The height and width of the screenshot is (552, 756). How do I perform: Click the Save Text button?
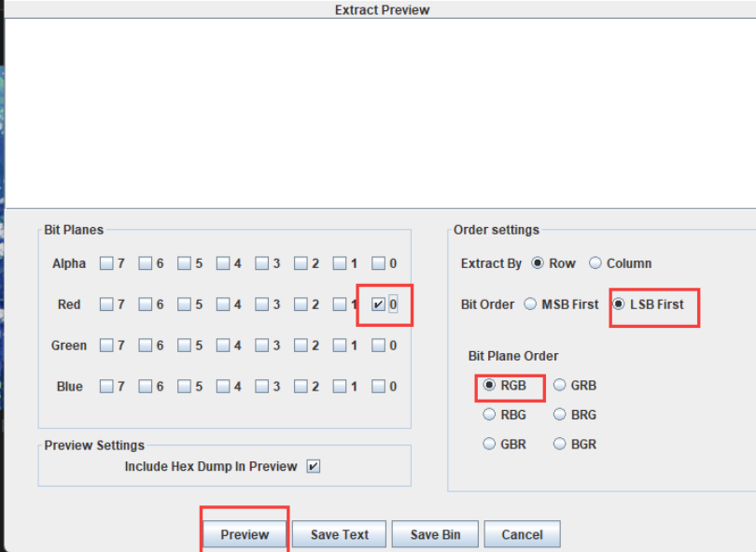(x=340, y=534)
